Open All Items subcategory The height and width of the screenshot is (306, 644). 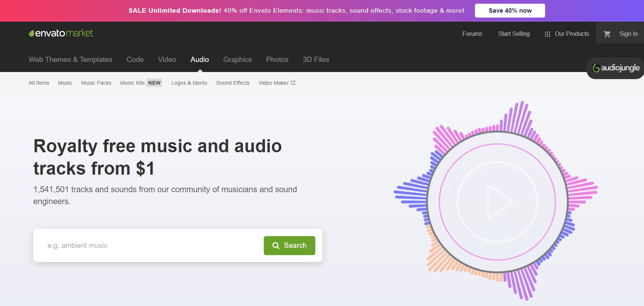click(x=39, y=83)
